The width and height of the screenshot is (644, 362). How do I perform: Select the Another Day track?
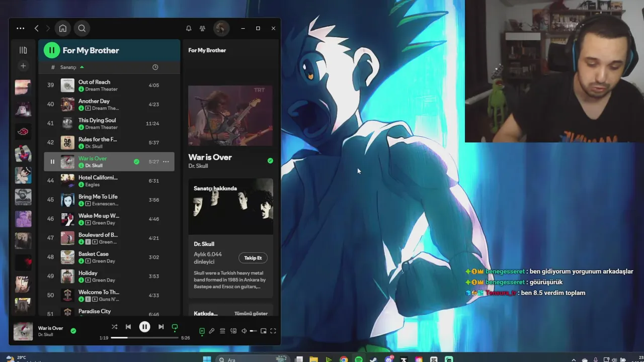109,105
